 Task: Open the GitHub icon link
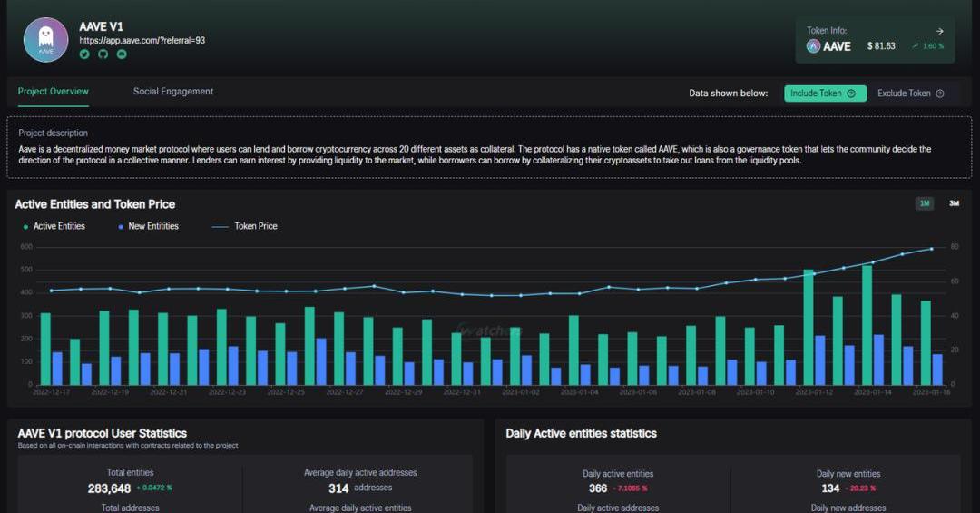(103, 54)
